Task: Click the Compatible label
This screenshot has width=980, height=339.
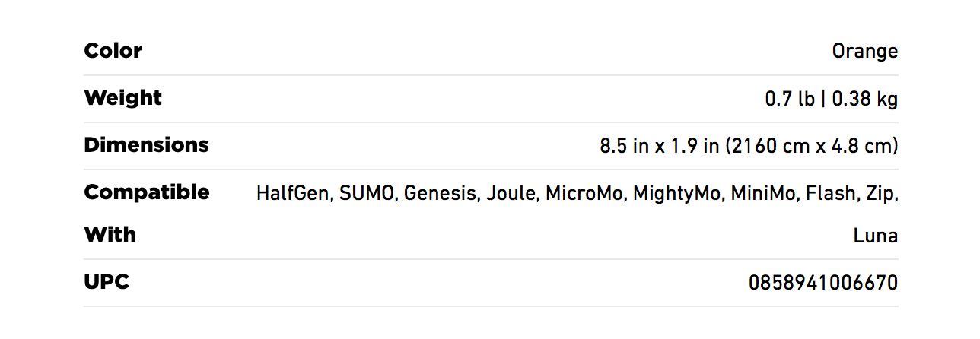Action: click(x=147, y=192)
